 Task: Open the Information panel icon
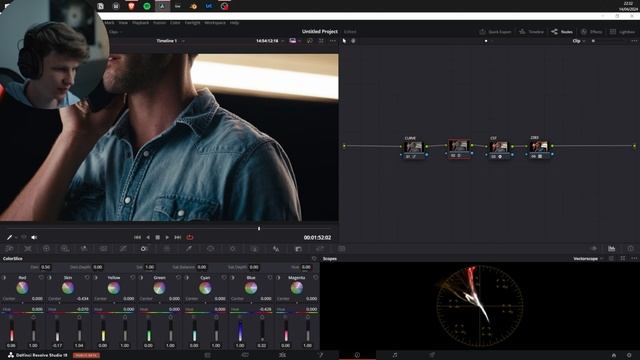coord(631,249)
